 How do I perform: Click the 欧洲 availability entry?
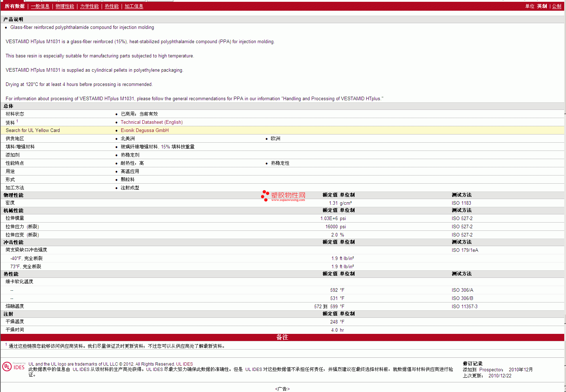tap(275, 139)
